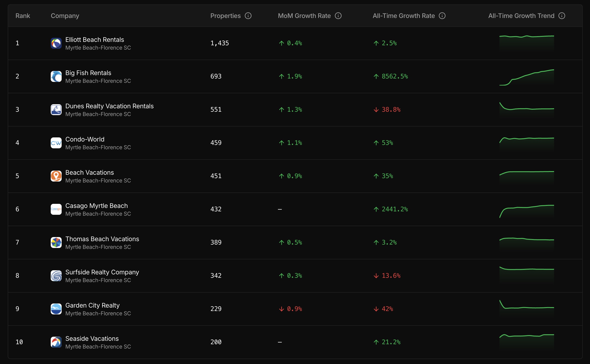This screenshot has width=590, height=364.
Task: Click the info icon beside MoM Growth Rate
Action: click(338, 16)
